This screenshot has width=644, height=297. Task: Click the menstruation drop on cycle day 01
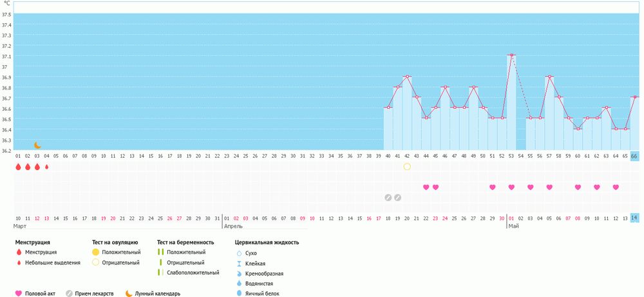18,167
